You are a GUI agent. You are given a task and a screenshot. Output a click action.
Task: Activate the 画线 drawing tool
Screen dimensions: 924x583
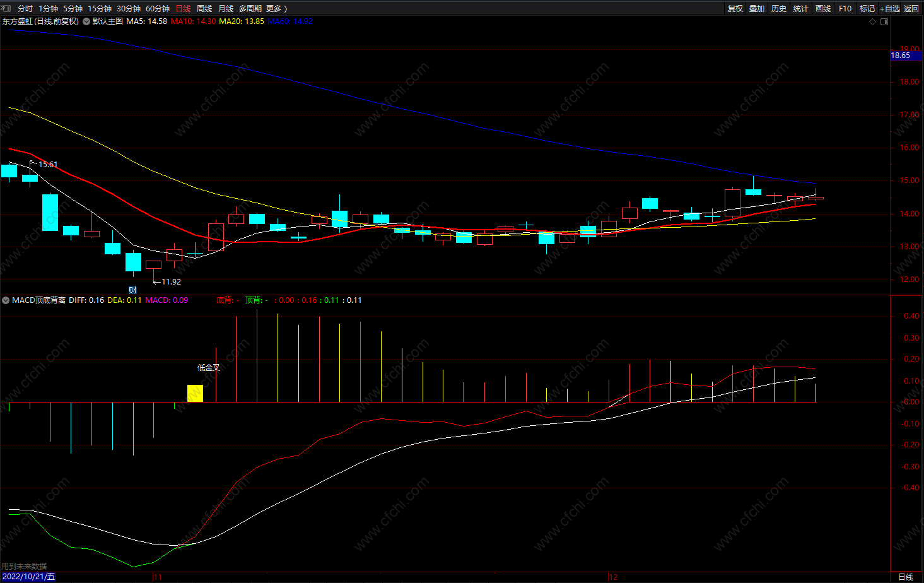pos(823,8)
